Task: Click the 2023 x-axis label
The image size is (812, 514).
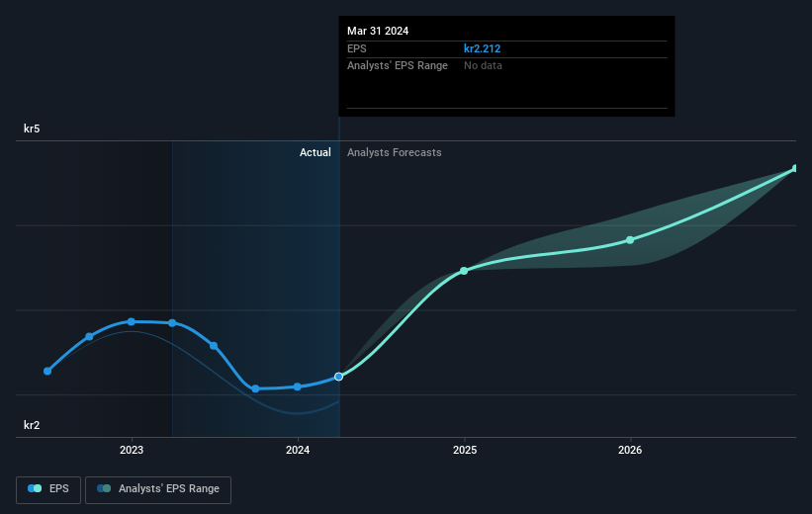Action: [x=132, y=450]
